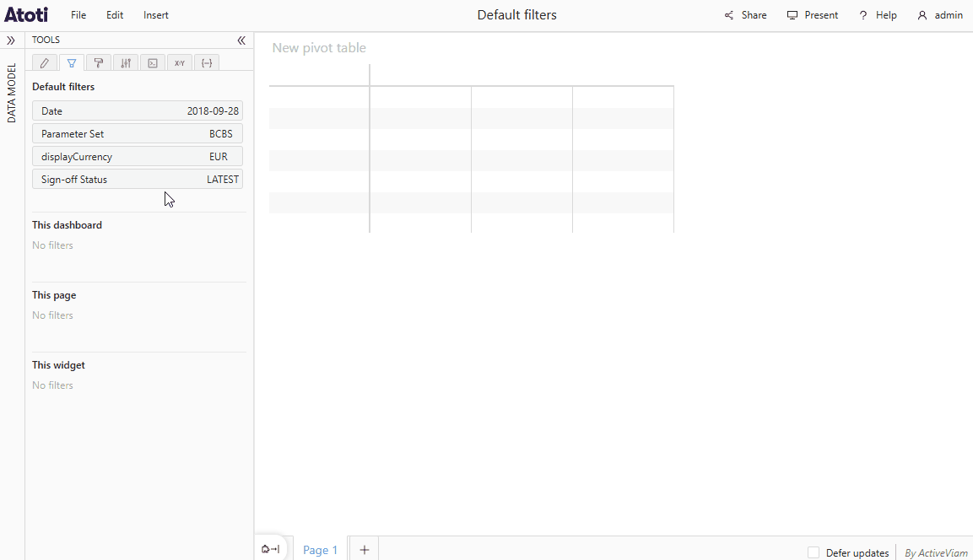Open the {–} JSON state tool
Image resolution: width=973 pixels, height=560 pixels.
(207, 62)
